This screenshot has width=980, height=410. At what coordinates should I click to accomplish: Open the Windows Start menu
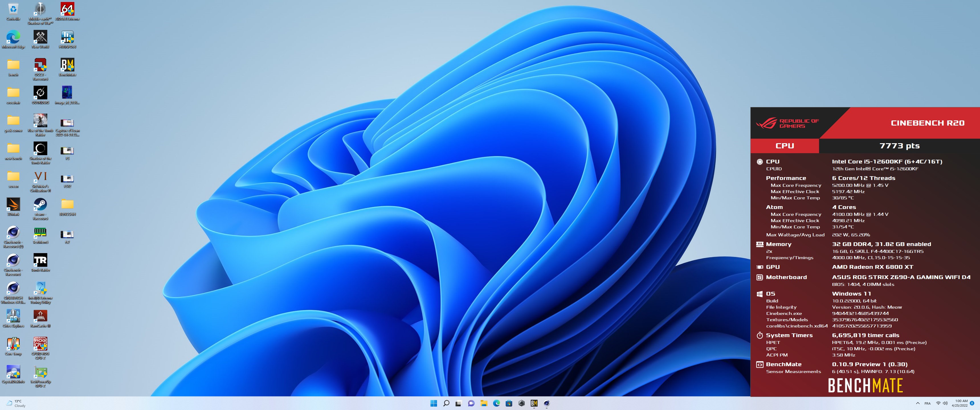pos(434,403)
